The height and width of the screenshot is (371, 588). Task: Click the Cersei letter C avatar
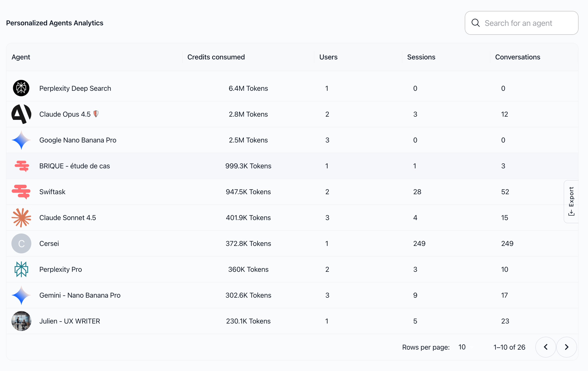point(21,243)
